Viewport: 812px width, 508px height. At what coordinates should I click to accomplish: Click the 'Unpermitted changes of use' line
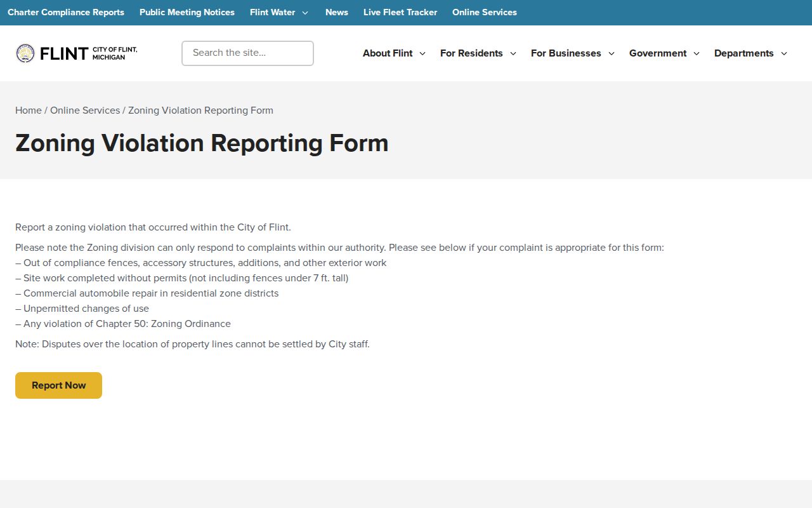pyautogui.click(x=82, y=309)
